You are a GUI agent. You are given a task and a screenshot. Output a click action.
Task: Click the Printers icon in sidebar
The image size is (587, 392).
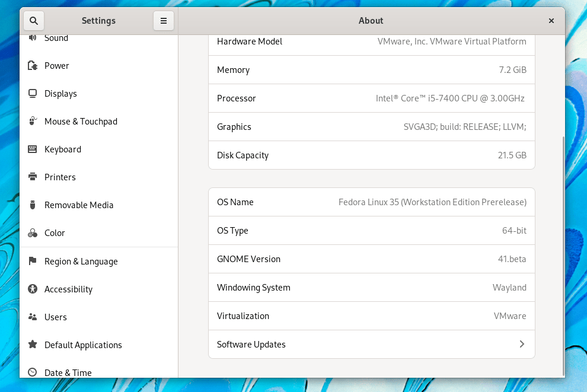pyautogui.click(x=33, y=177)
